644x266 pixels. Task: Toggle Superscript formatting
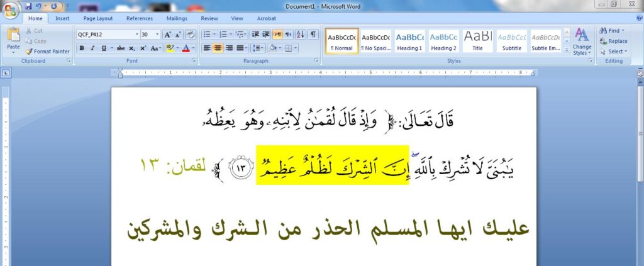(x=143, y=48)
